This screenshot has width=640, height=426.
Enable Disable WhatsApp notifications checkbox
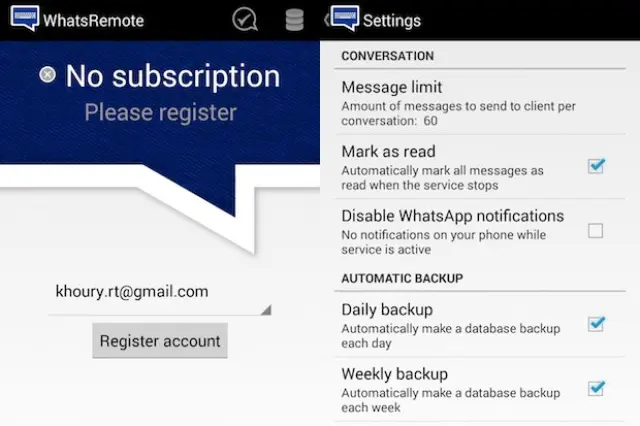point(596,231)
